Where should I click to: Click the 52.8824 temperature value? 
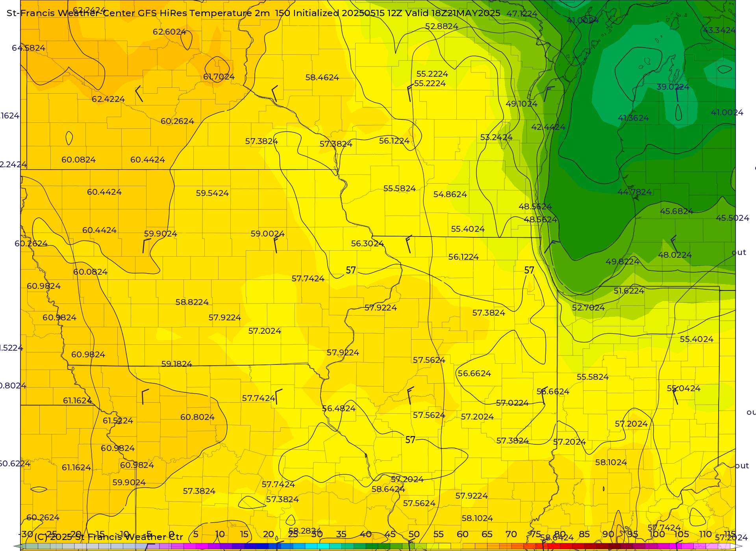pos(442,26)
